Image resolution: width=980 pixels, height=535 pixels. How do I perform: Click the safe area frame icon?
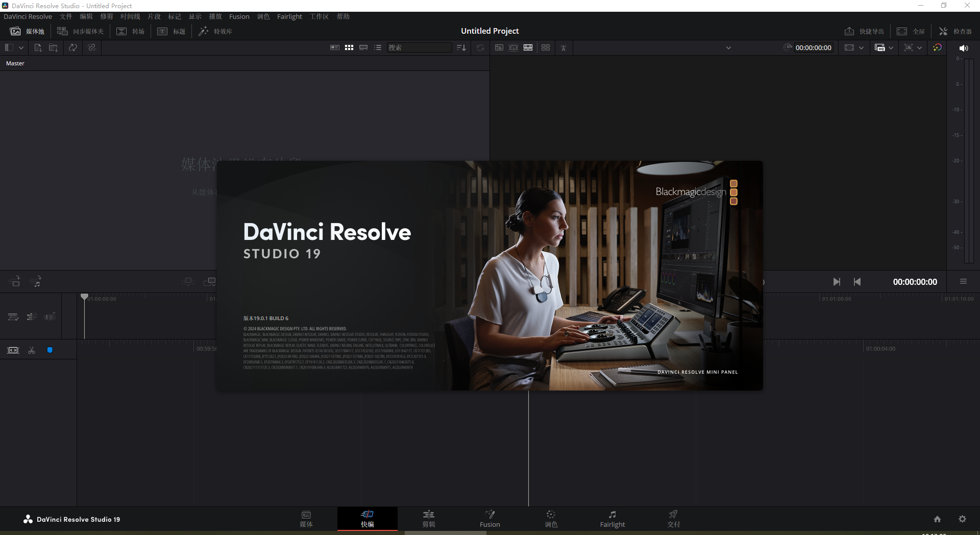[x=849, y=47]
